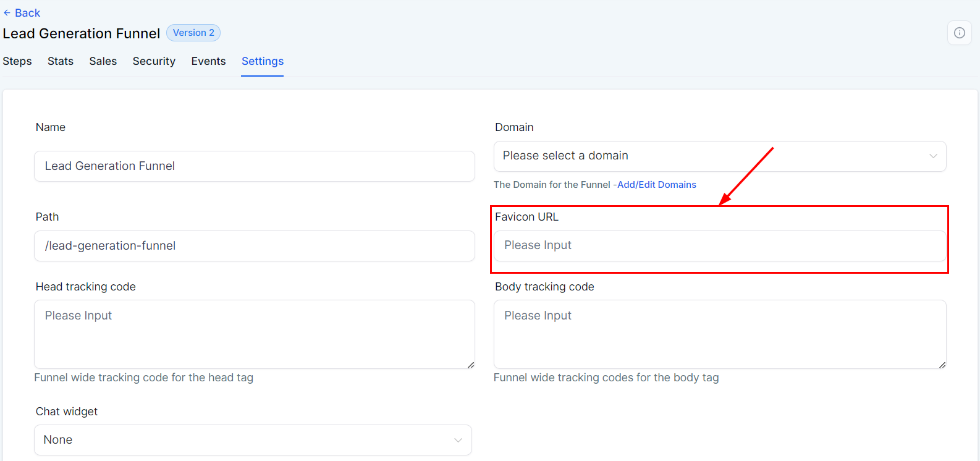980x461 pixels.
Task: Click the Version 2 badge
Action: 193,33
